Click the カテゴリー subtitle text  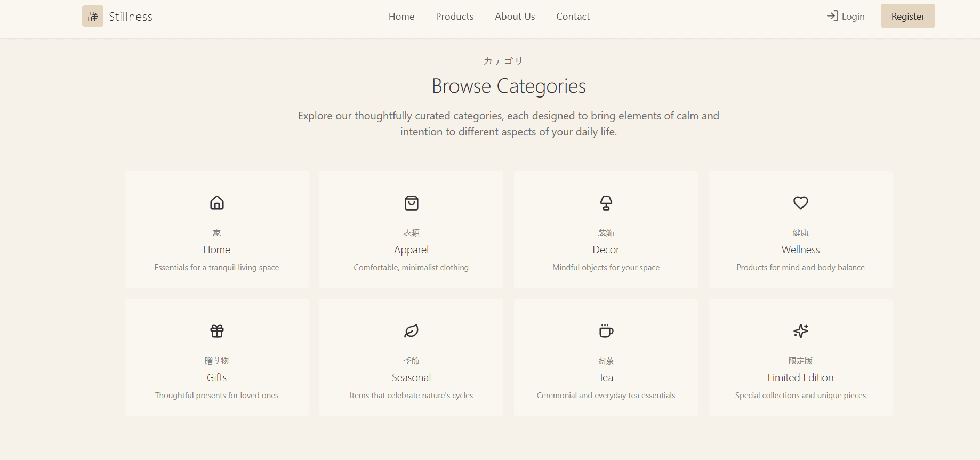[x=509, y=61]
